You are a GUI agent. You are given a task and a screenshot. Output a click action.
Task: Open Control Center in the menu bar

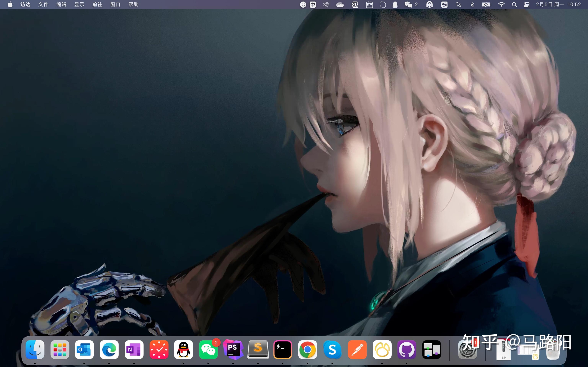click(x=527, y=4)
